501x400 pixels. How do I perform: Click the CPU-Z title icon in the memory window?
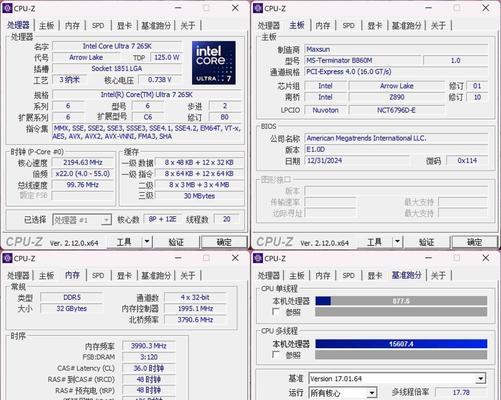coord(7,258)
